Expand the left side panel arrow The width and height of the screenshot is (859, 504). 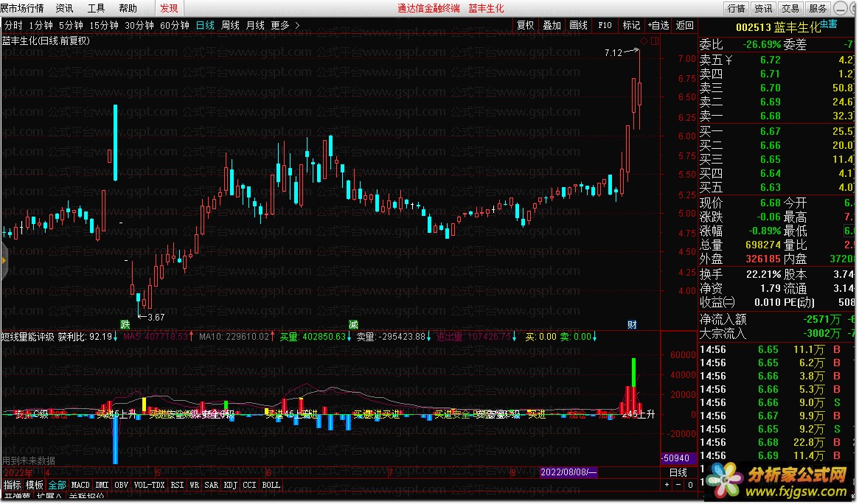(3, 261)
